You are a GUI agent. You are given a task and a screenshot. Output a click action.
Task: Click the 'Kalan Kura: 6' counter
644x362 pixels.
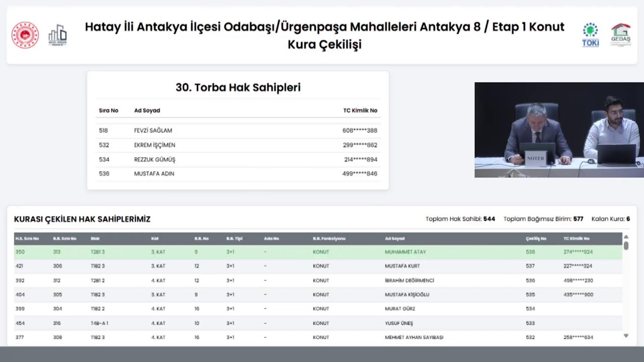tap(611, 219)
